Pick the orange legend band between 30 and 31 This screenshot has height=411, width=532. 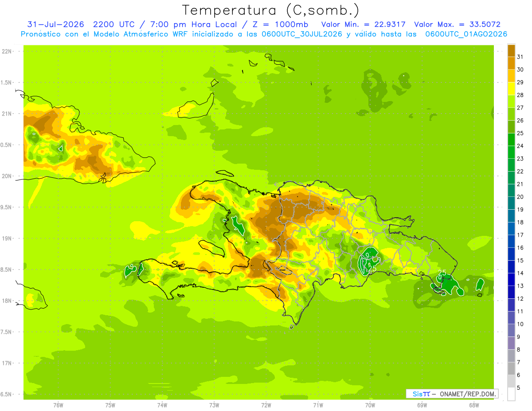[x=511, y=63]
